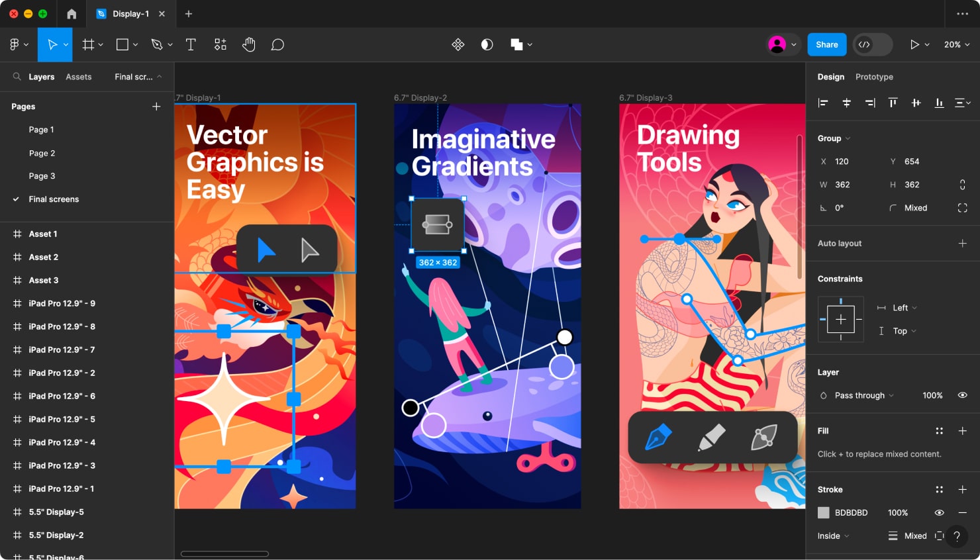Click the layer opacity 100% field

pos(932,395)
